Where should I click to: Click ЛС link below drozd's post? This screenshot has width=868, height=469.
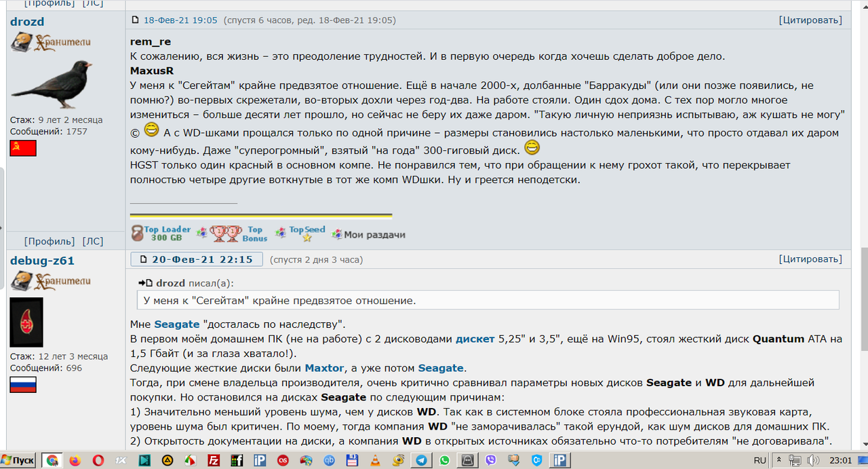[93, 241]
